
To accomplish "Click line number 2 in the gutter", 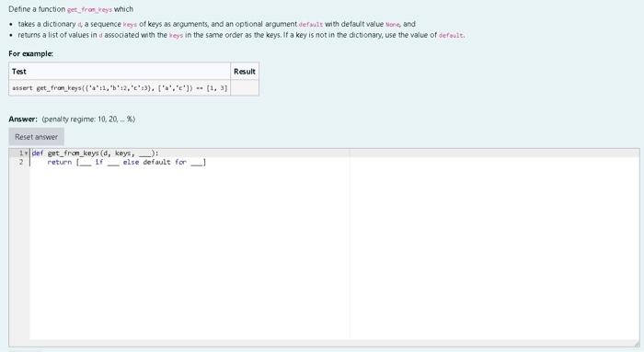I will point(21,162).
